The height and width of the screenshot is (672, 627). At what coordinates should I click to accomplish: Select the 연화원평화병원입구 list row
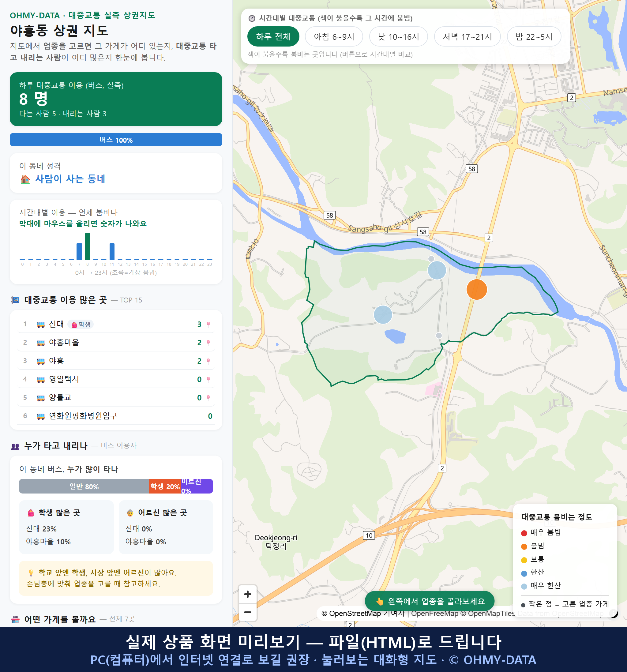coord(116,416)
